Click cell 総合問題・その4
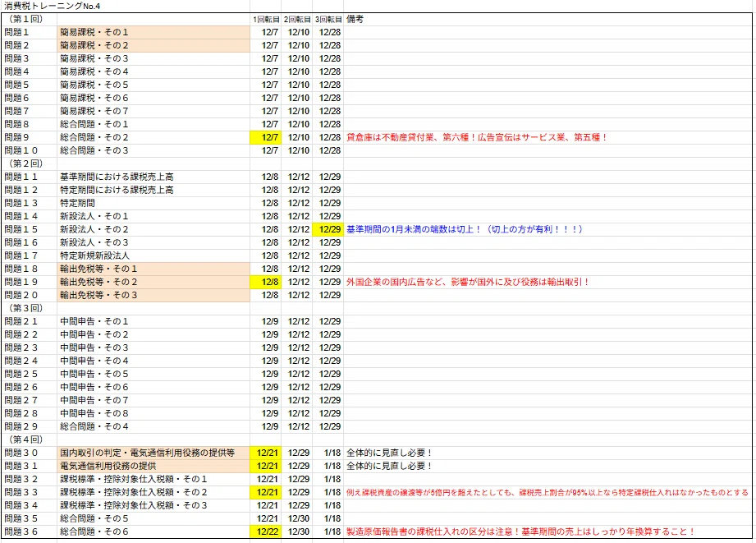The height and width of the screenshot is (543, 756). [153, 426]
